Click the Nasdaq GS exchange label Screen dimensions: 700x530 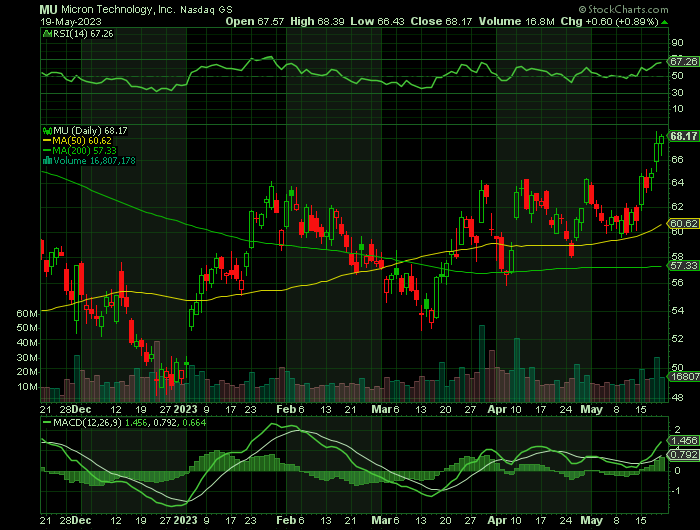coord(206,10)
